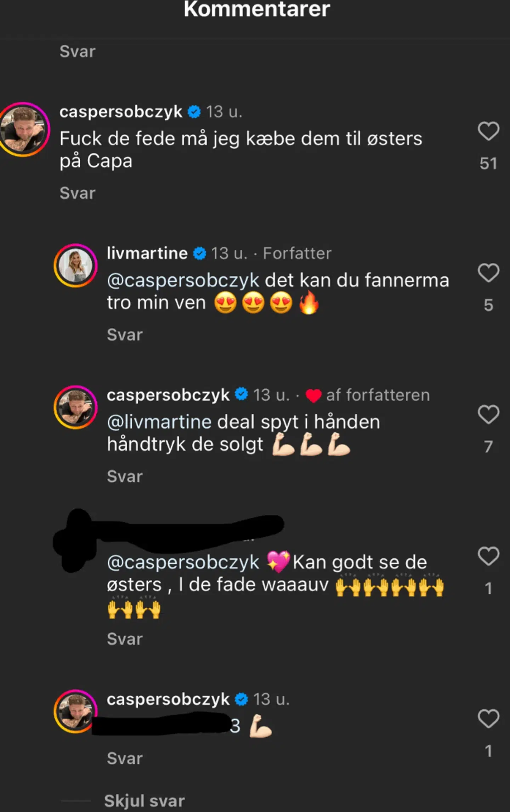Like livmartine's reply with heart-eyes emojis

(x=488, y=273)
